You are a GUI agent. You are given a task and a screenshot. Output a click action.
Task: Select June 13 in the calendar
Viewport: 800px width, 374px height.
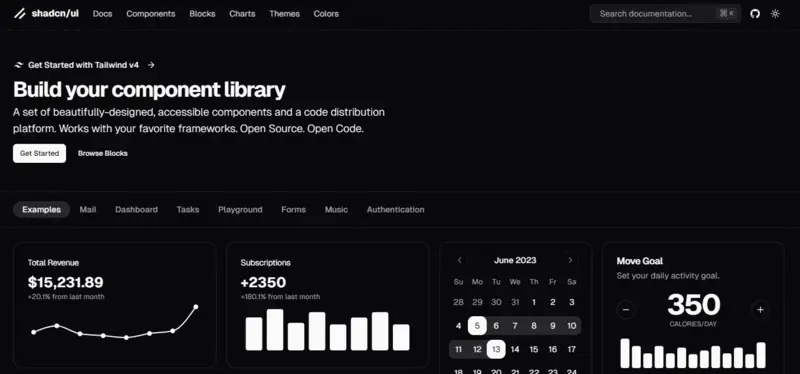496,350
